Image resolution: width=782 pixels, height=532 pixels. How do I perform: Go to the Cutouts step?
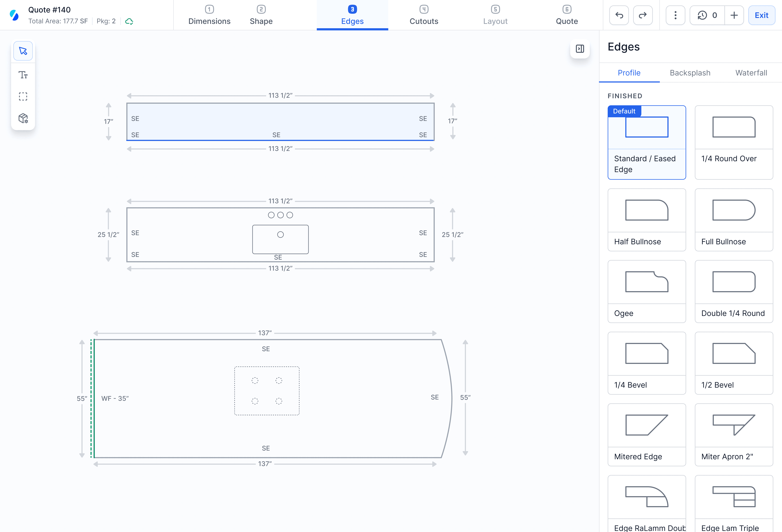(x=424, y=15)
